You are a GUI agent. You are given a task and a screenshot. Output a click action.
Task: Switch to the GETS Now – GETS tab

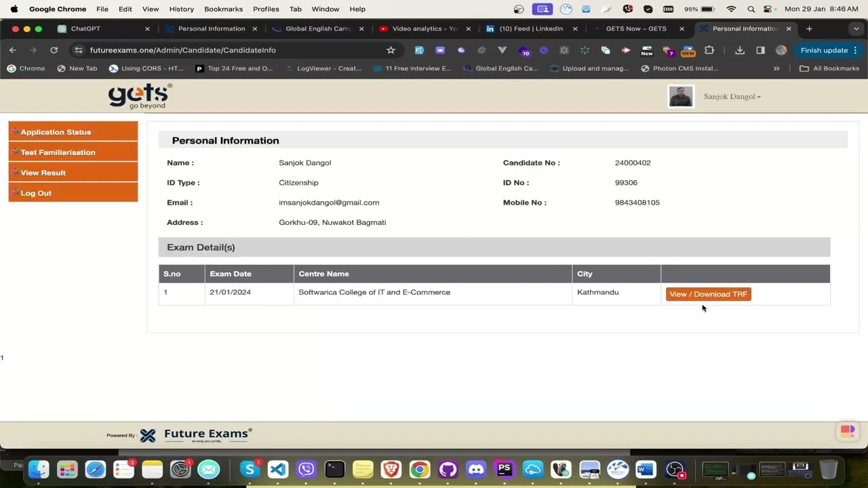(636, 28)
